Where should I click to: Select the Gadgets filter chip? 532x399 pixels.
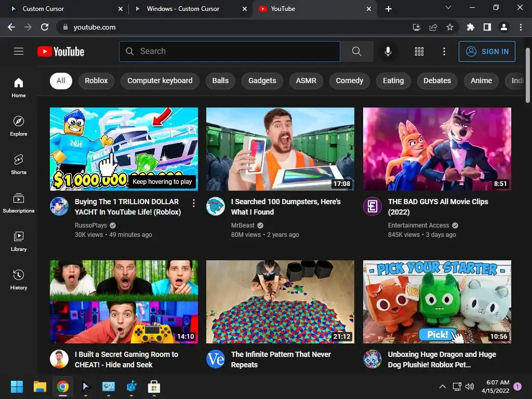point(262,81)
